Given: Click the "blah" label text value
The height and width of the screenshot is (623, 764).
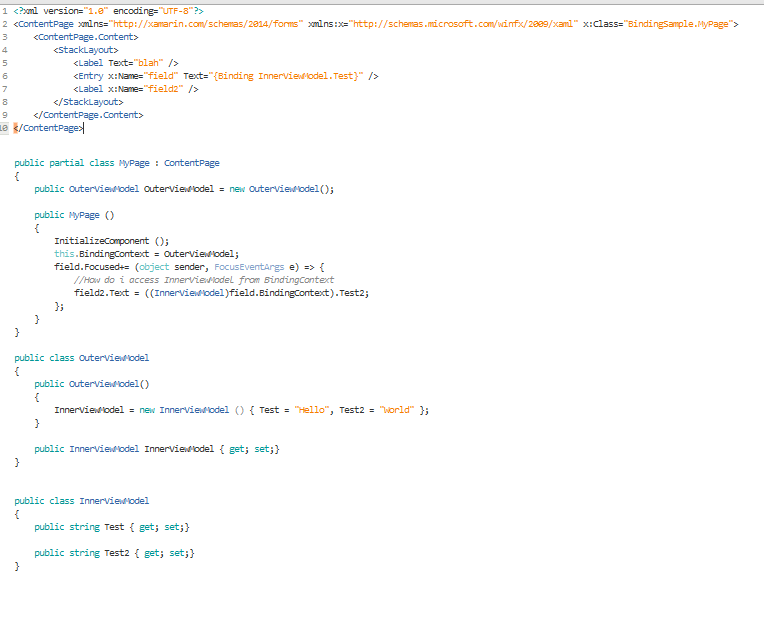Looking at the screenshot, I should coord(148,63).
